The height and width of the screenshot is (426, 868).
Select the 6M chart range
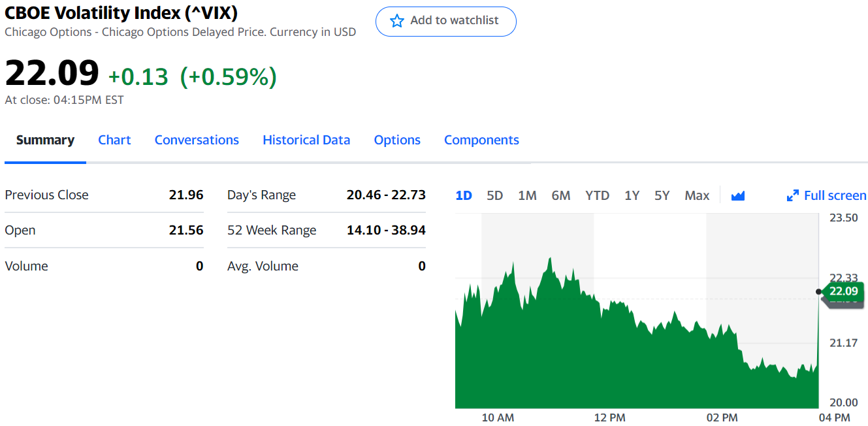(x=561, y=195)
